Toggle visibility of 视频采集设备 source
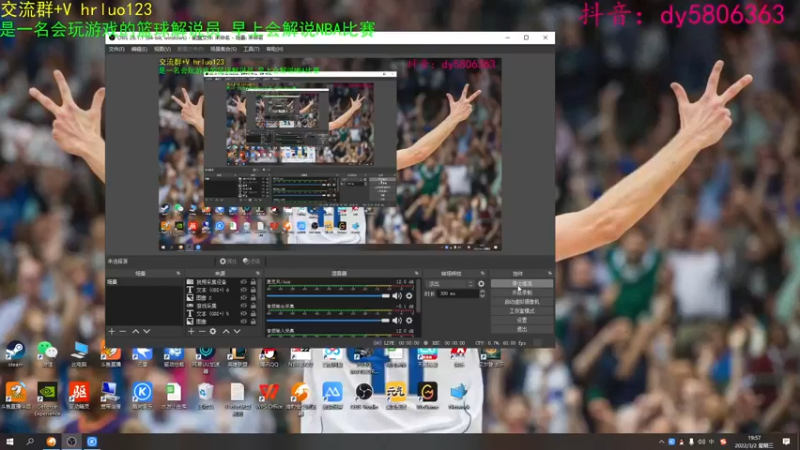This screenshot has width=800, height=450. click(x=243, y=282)
